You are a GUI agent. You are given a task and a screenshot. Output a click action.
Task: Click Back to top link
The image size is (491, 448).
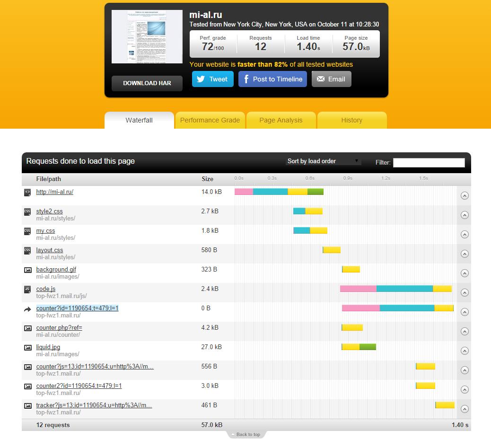pos(248,435)
